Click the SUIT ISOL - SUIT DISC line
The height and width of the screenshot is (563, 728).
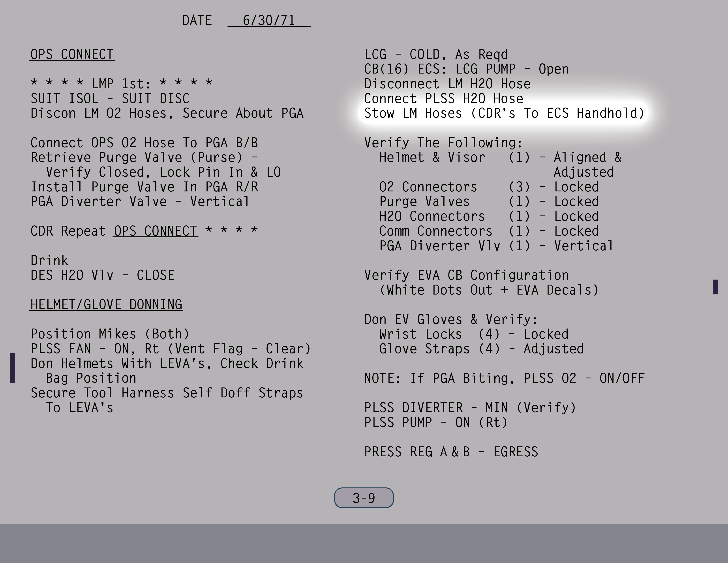(x=110, y=99)
